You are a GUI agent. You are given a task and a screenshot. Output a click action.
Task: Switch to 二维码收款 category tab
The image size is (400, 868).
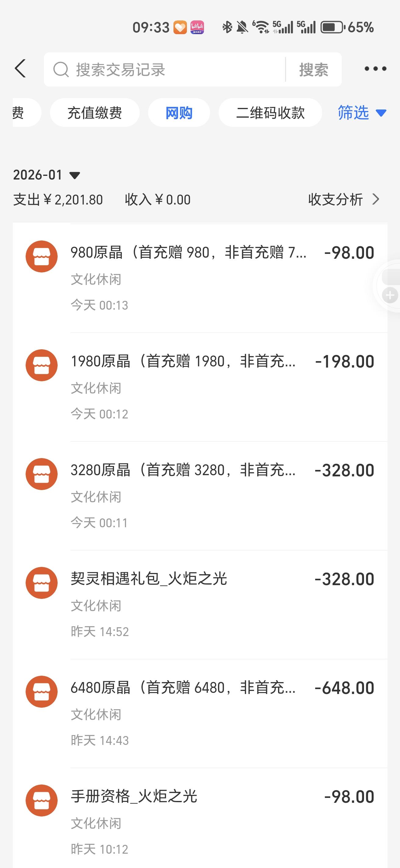(x=270, y=112)
